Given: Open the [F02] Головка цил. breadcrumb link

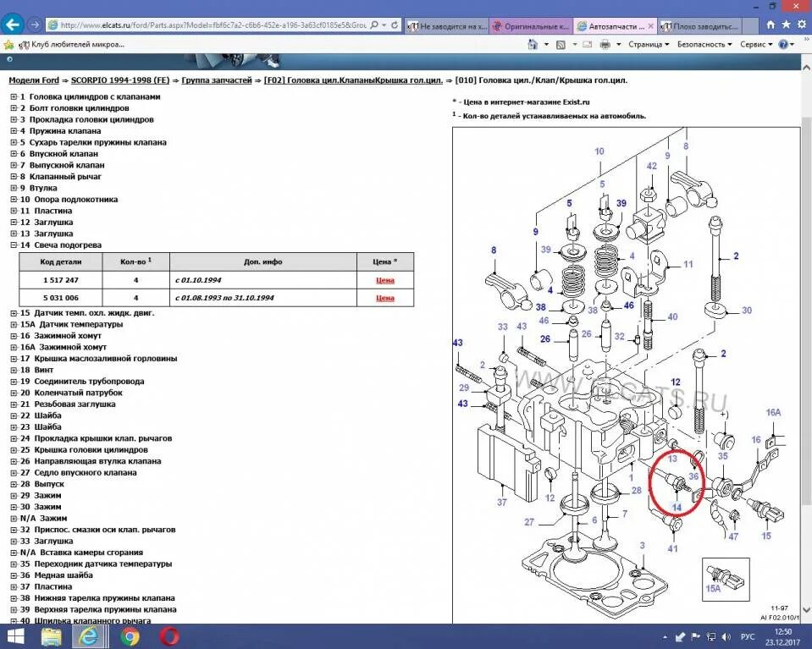Looking at the screenshot, I should pyautogui.click(x=353, y=80).
